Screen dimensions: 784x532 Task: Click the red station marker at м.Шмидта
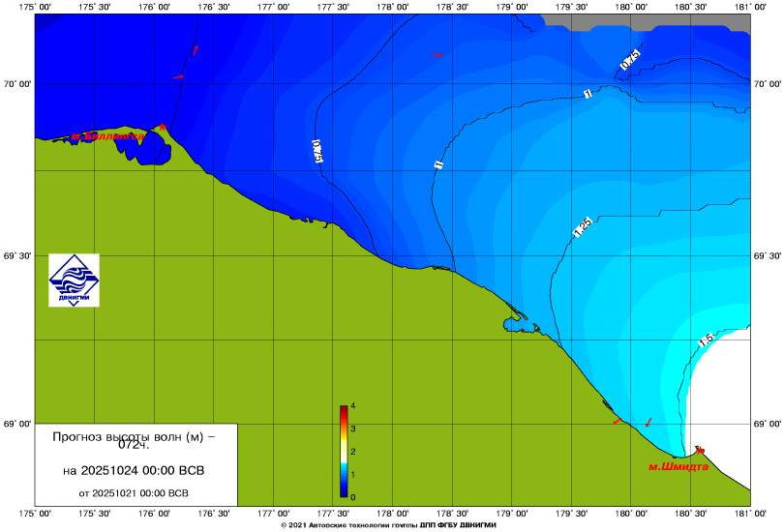pos(699,450)
